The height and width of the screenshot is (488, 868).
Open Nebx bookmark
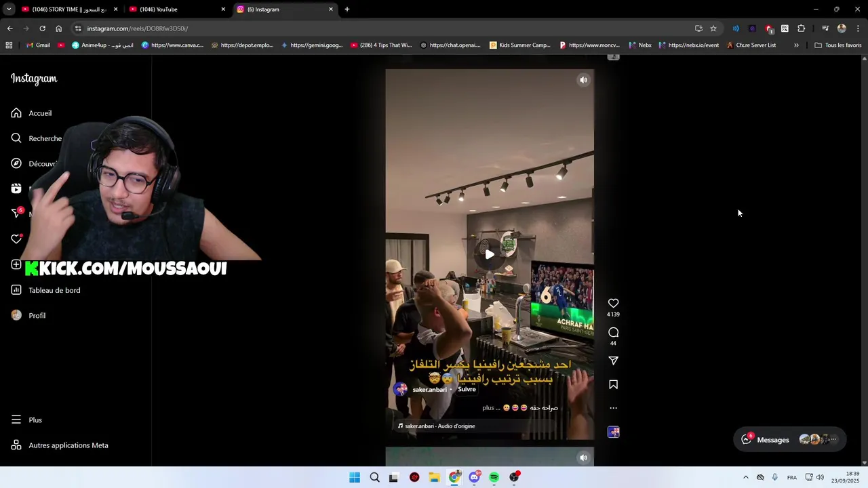pyautogui.click(x=640, y=45)
